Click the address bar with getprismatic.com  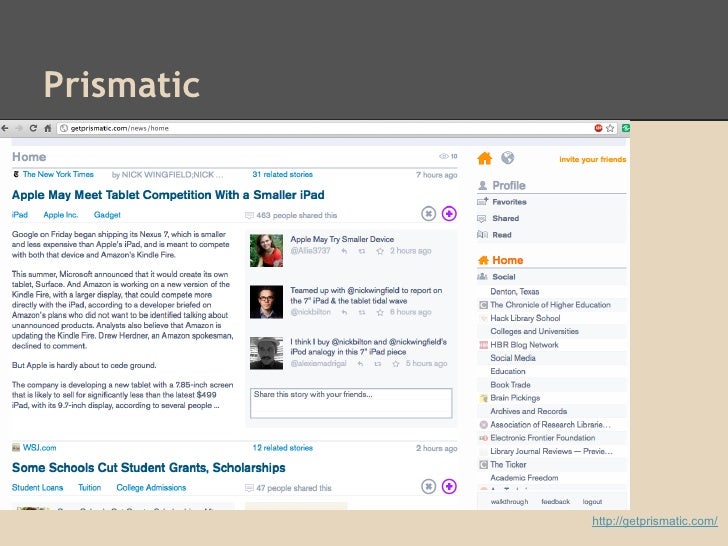coord(337,128)
